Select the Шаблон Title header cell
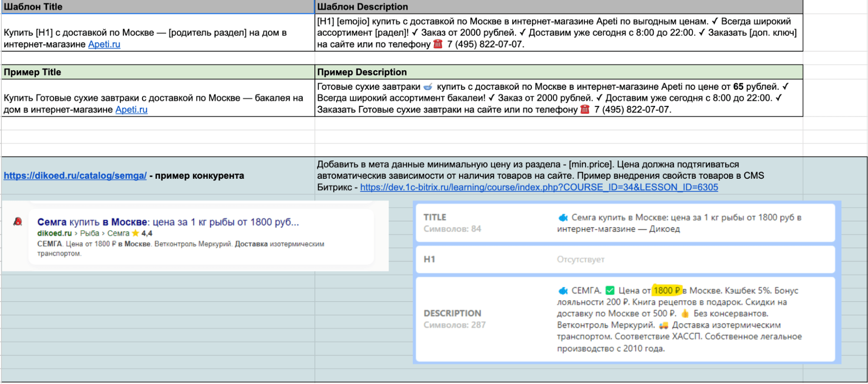Viewport: 868px width, 384px height. [158, 7]
